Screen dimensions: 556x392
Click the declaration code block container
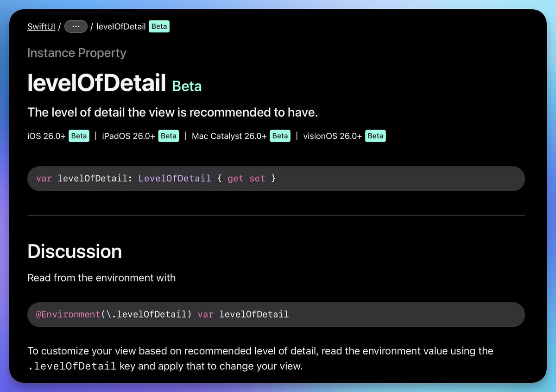[x=277, y=178]
